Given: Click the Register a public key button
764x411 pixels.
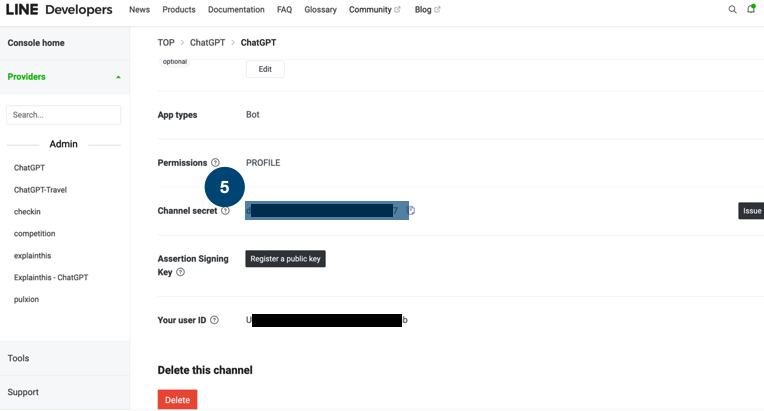Looking at the screenshot, I should 285,258.
